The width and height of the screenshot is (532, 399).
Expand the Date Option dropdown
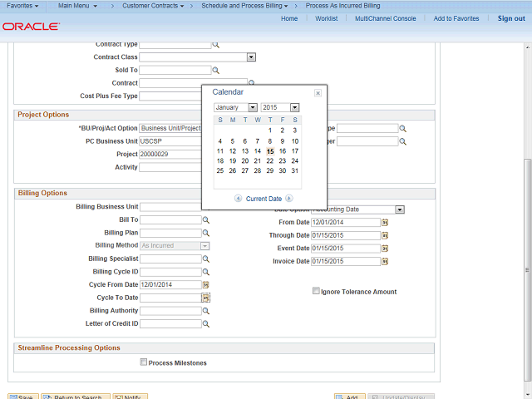400,209
